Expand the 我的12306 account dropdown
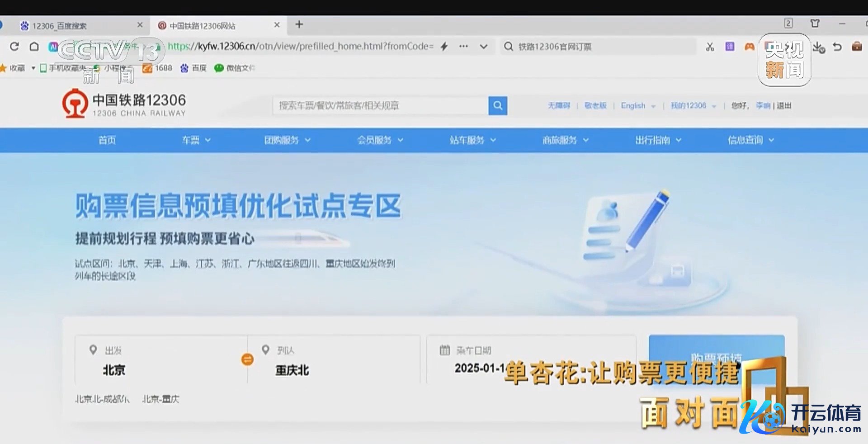868x444 pixels. [693, 106]
